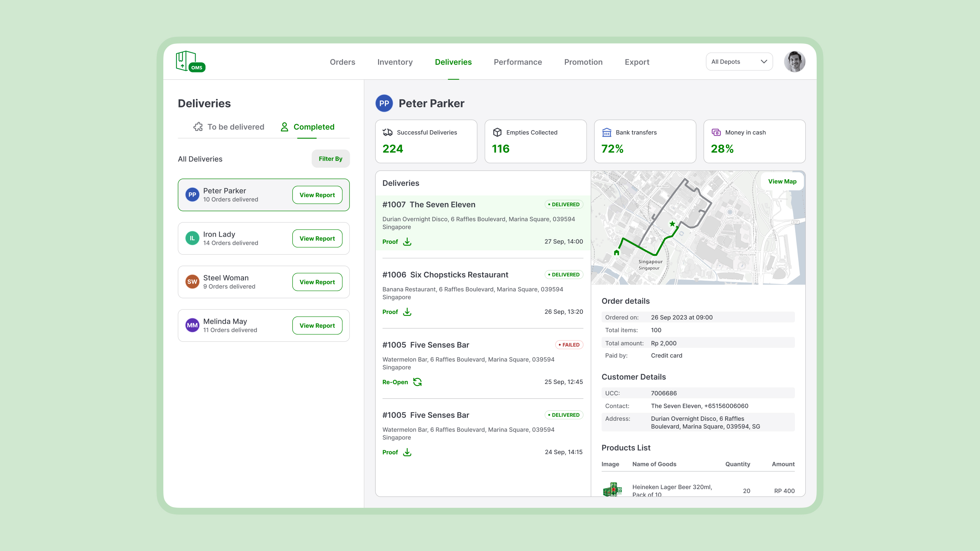Image resolution: width=980 pixels, height=551 pixels.
Task: Download proof for order #1007
Action: pos(407,242)
